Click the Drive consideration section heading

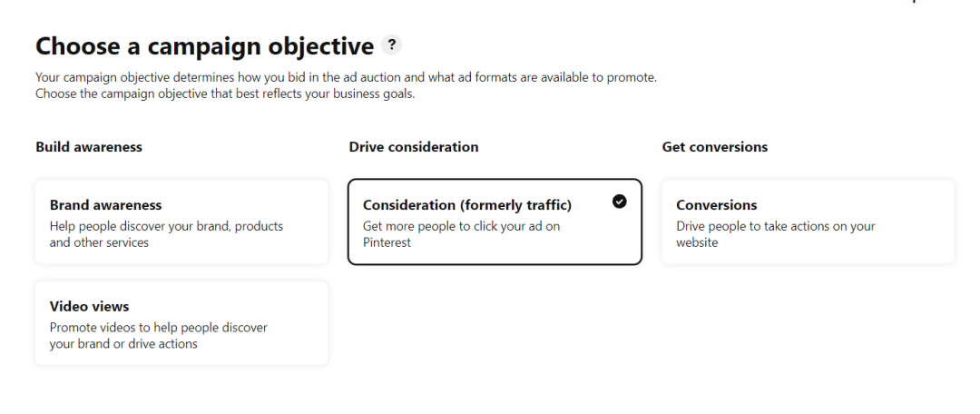pos(414,147)
